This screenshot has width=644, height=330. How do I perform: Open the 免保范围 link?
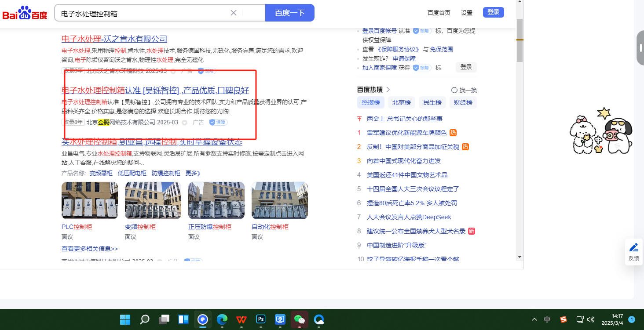click(441, 49)
